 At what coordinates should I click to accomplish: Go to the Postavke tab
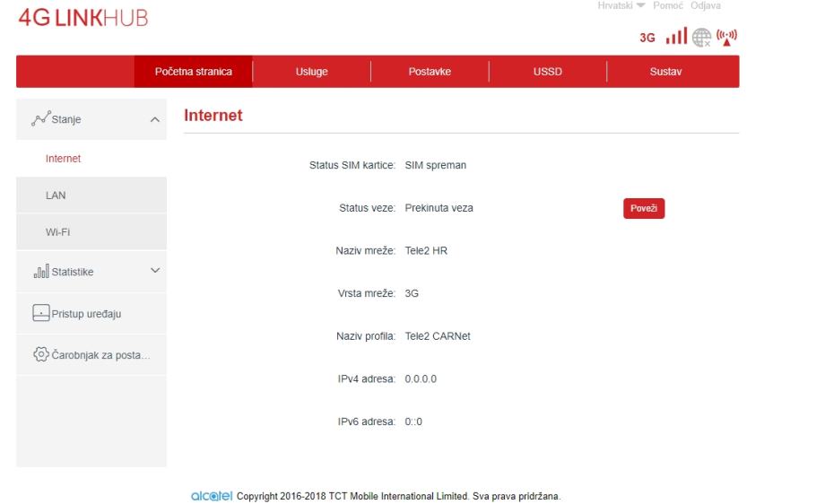coord(430,72)
